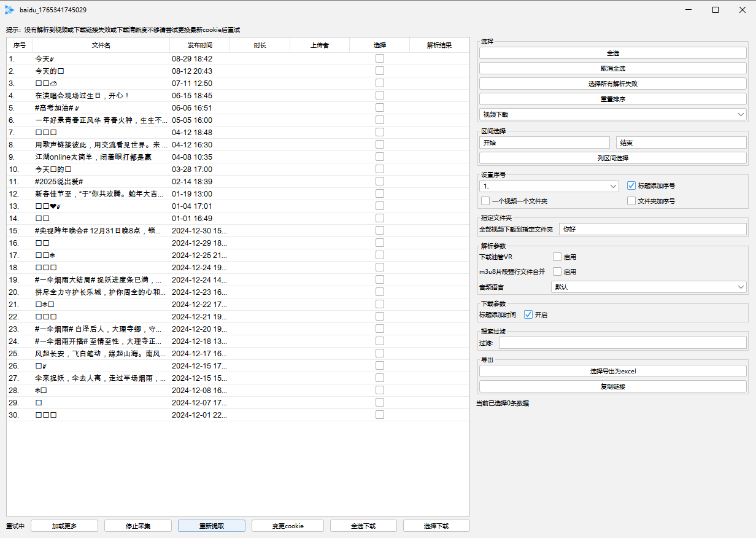Enable the 一个视频一个文件夹 option
The height and width of the screenshot is (538, 756).
(x=485, y=201)
